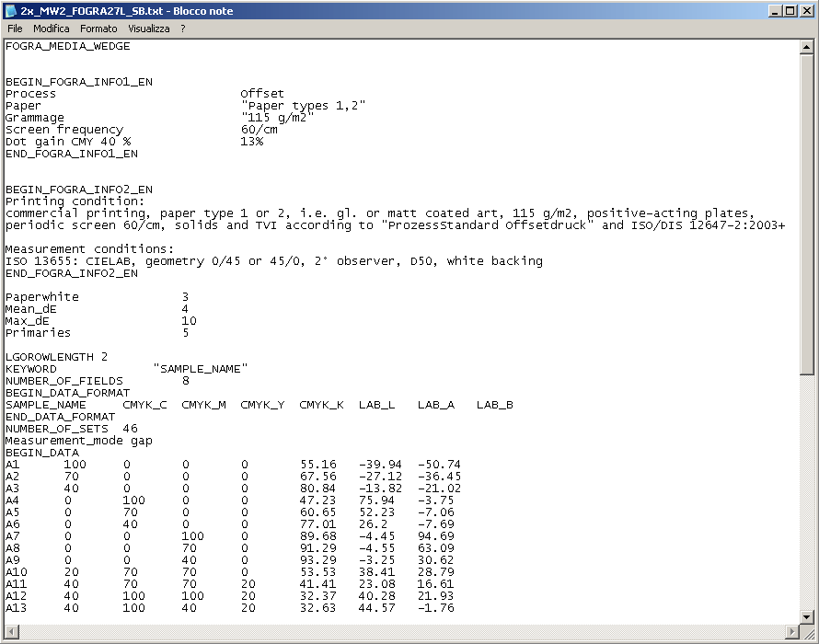The image size is (819, 644).
Task: Open the Modifica menu
Action: tap(52, 29)
